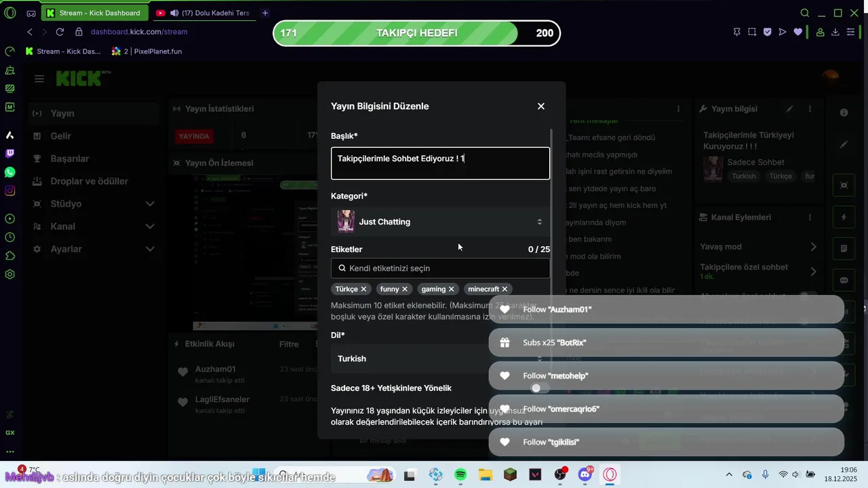Image resolution: width=868 pixels, height=488 pixels.
Task: Edit the Başlık title input field
Action: tap(440, 163)
